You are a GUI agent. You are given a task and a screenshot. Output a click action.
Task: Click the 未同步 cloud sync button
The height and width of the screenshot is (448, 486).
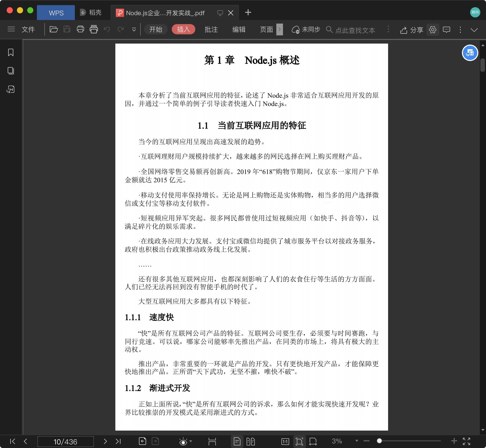[306, 29]
